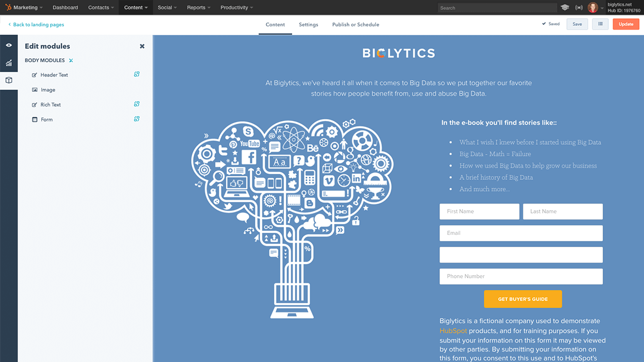The width and height of the screenshot is (644, 362).
Task: Select the preview eye icon in sidebar
Action: point(8,45)
